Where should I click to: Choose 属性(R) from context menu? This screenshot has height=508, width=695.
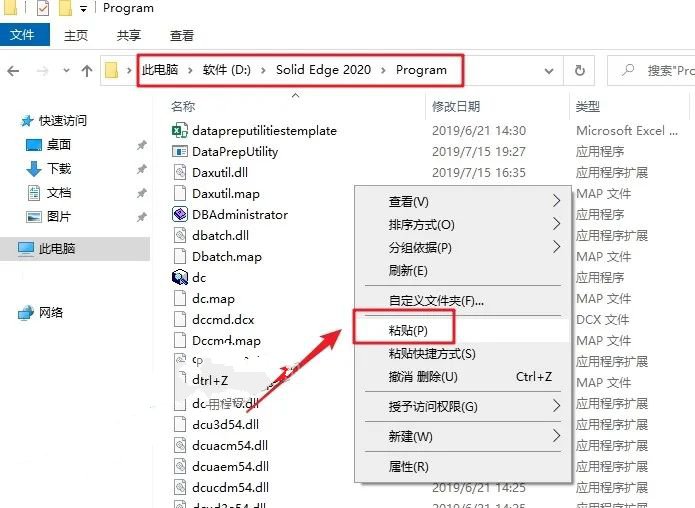coord(463,467)
